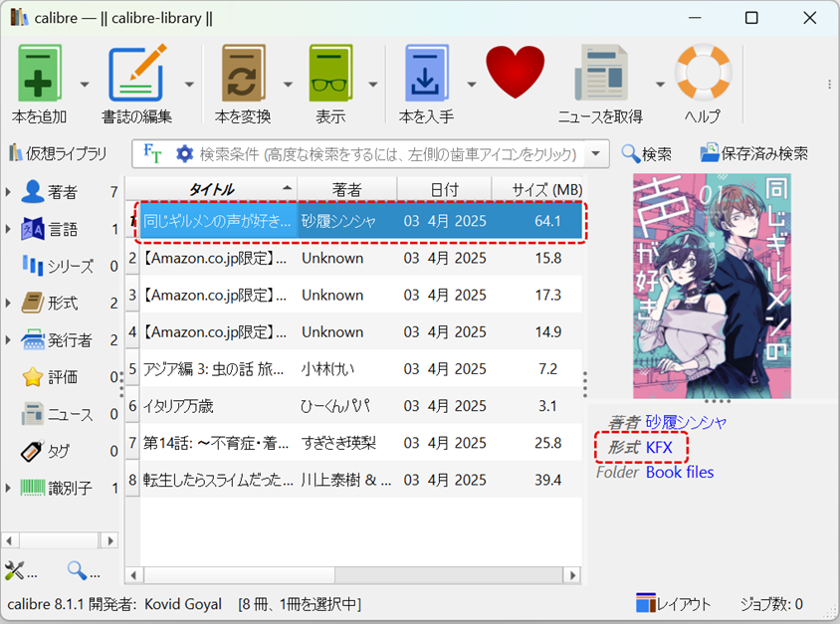The height and width of the screenshot is (624, 840).
Task: Open dropdown arrow next to ニュースを取得
Action: [x=660, y=84]
